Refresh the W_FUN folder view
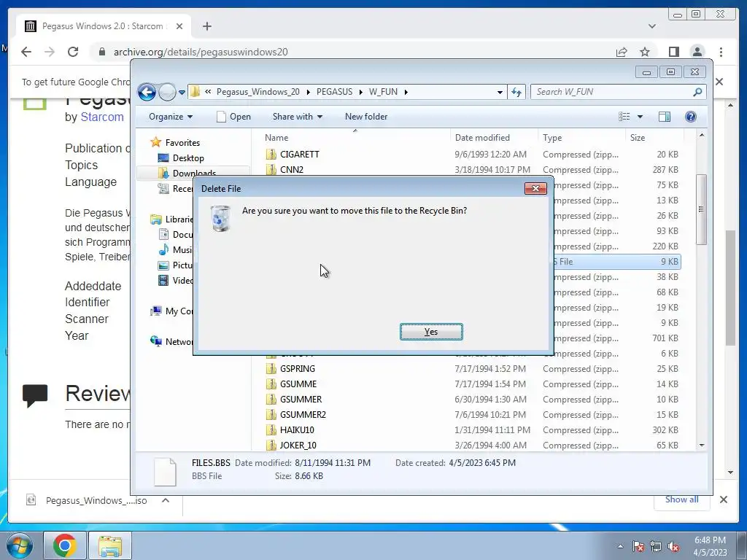Viewport: 747px width, 560px height. tap(516, 92)
